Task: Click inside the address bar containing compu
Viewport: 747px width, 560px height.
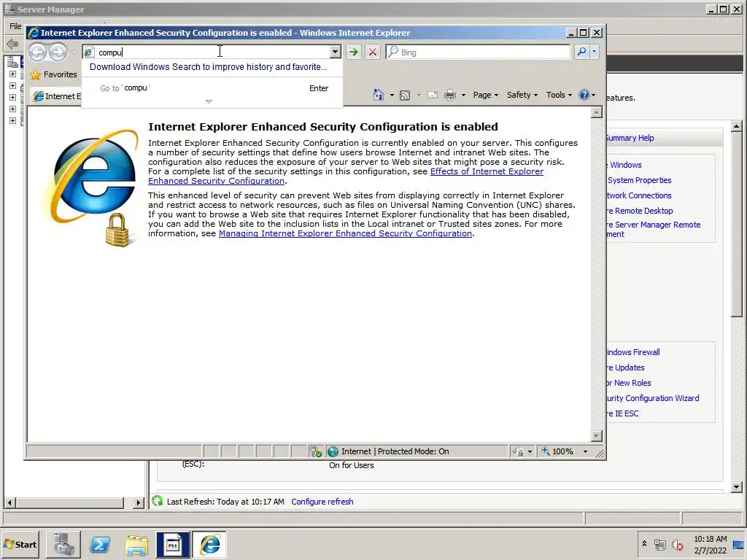Action: point(212,52)
